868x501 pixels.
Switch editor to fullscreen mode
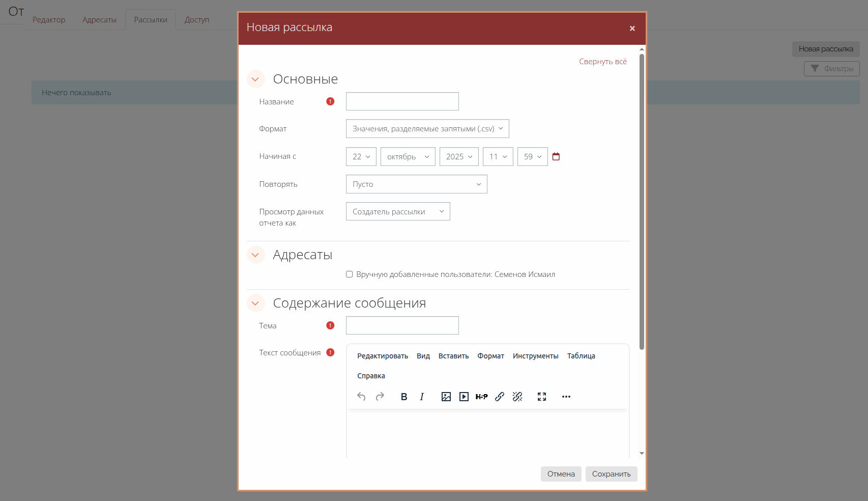coord(542,397)
